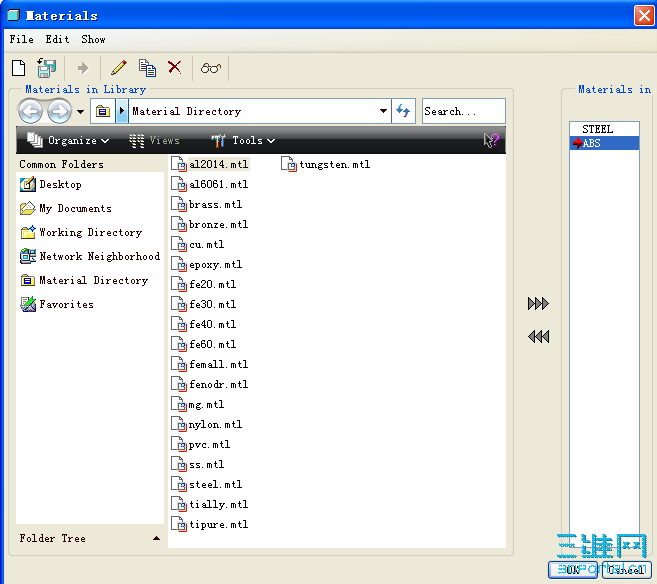The image size is (657, 584).
Task: Select cu.mtl file
Action: pos(198,244)
